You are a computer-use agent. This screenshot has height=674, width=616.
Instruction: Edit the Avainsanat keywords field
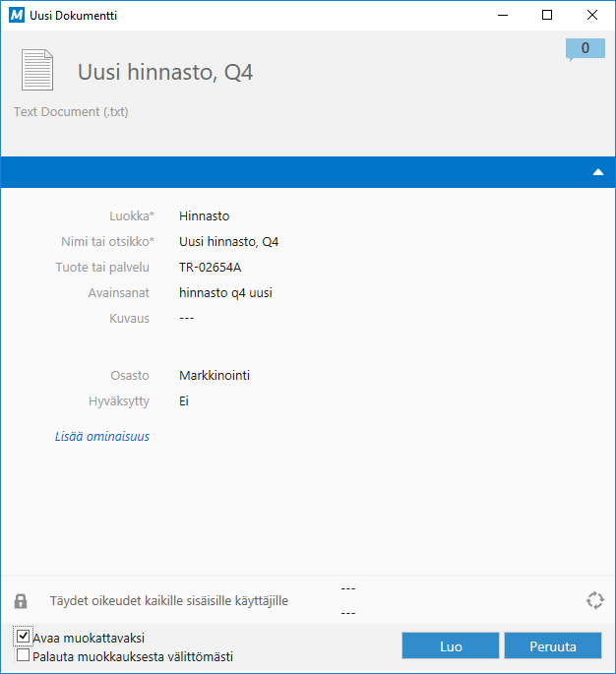225,292
